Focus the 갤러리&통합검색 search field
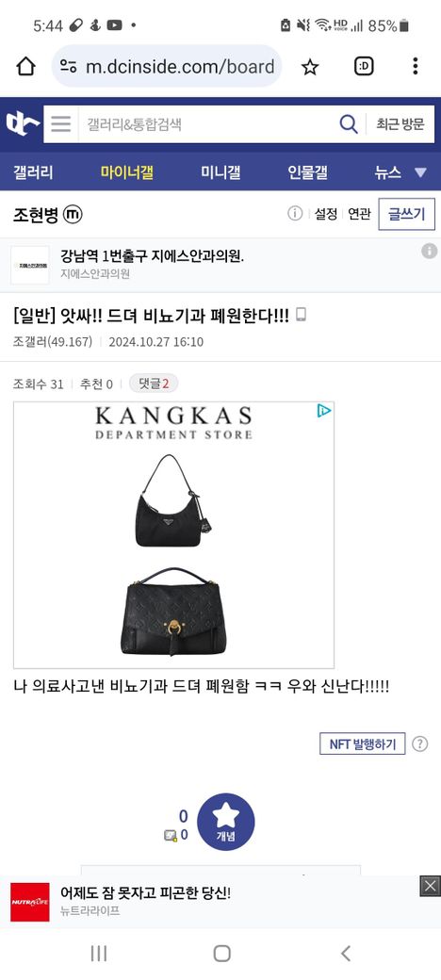441x980 pixels. coord(206,123)
